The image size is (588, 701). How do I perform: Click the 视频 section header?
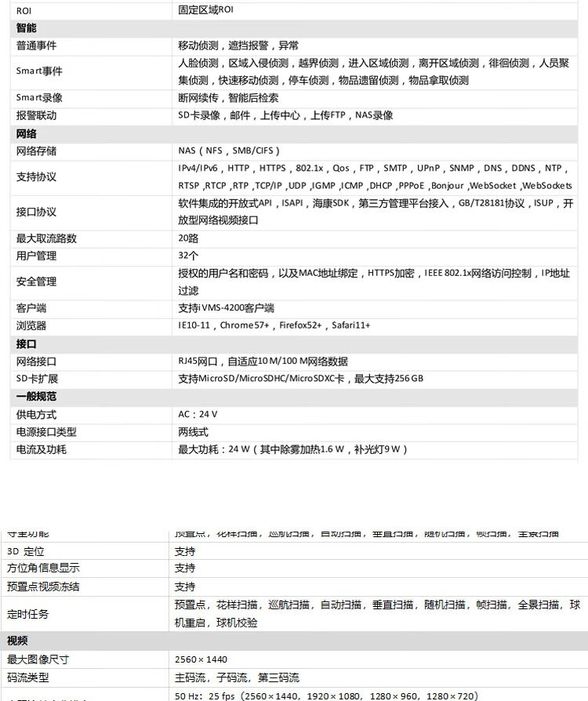[17, 641]
